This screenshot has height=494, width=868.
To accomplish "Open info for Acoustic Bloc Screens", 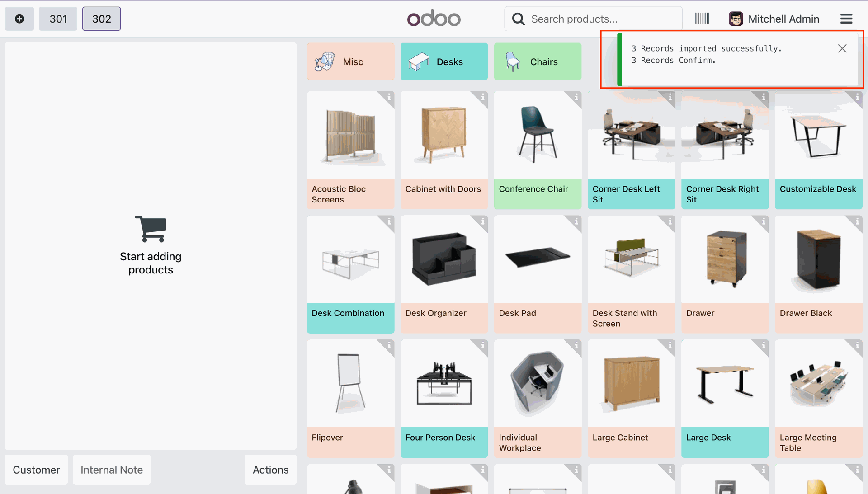I will click(x=389, y=97).
